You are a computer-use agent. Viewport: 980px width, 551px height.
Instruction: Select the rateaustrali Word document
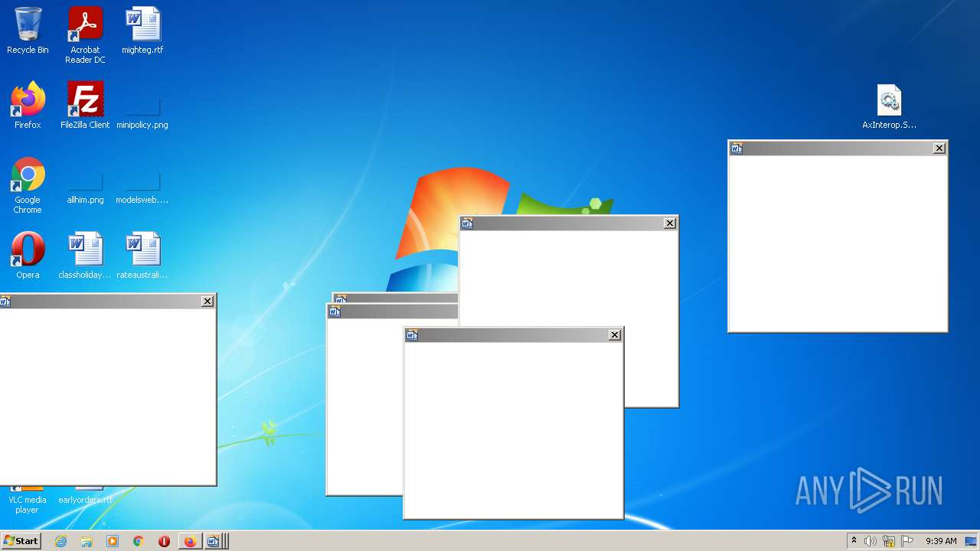[x=142, y=256]
